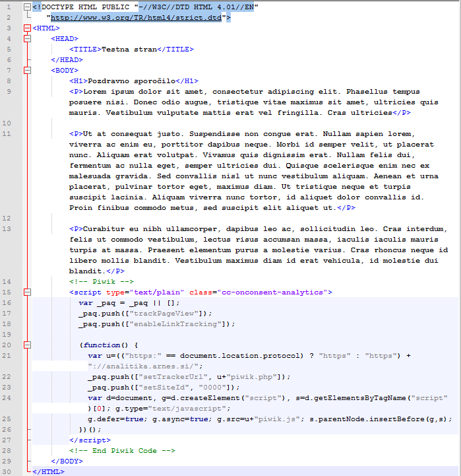Collapse the HEAD section fold marker
The height and width of the screenshot is (476, 461).
click(27, 39)
